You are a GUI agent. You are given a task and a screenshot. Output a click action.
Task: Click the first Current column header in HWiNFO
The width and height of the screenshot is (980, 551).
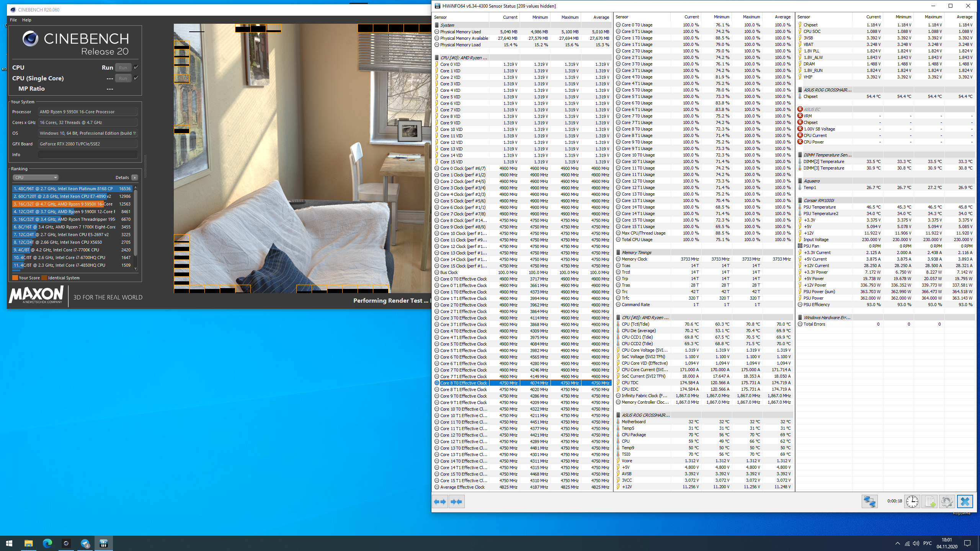[x=504, y=17]
